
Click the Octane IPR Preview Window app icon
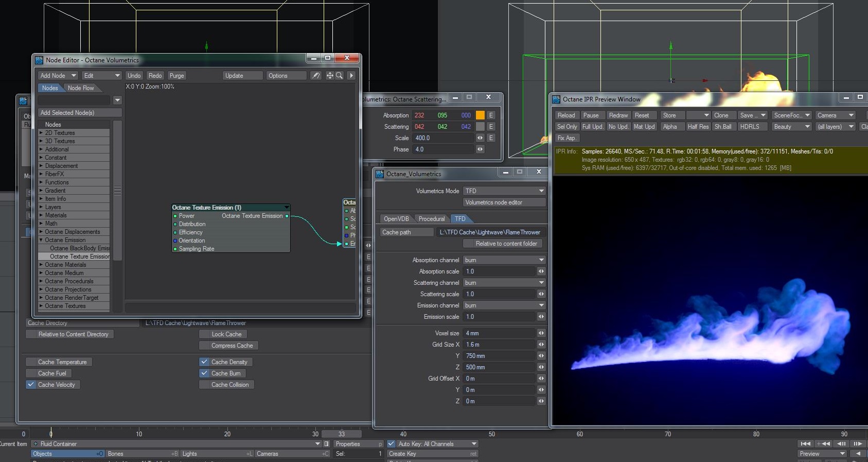556,99
